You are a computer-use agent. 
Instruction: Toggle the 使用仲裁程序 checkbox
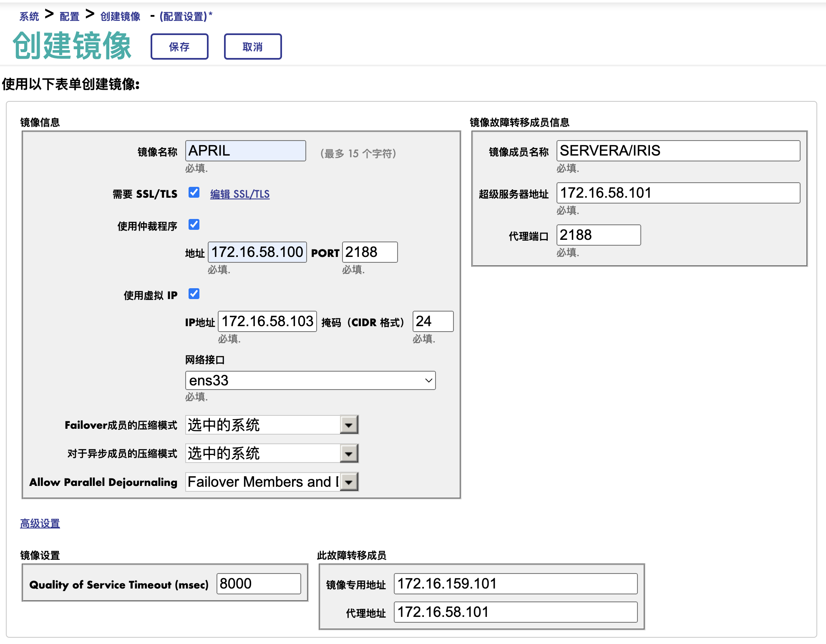click(194, 224)
